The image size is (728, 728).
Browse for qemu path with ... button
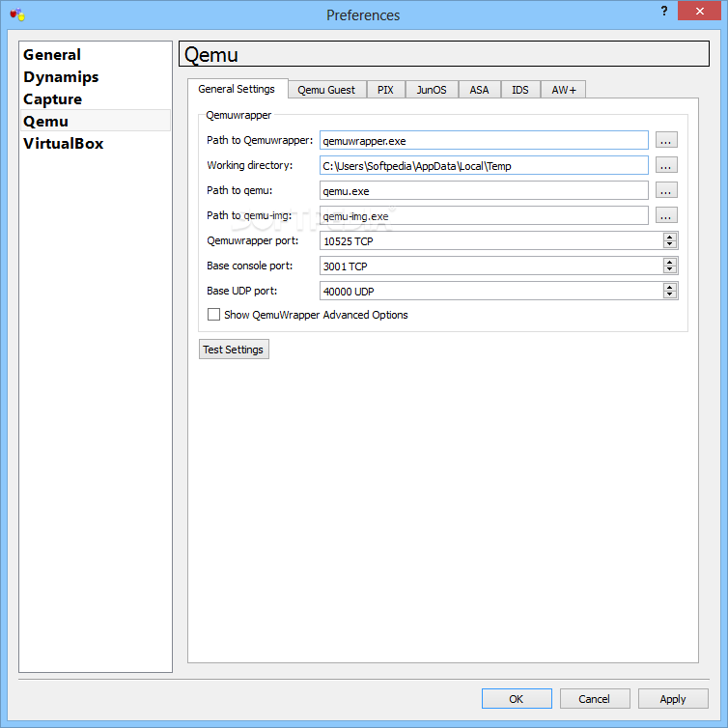coord(666,190)
